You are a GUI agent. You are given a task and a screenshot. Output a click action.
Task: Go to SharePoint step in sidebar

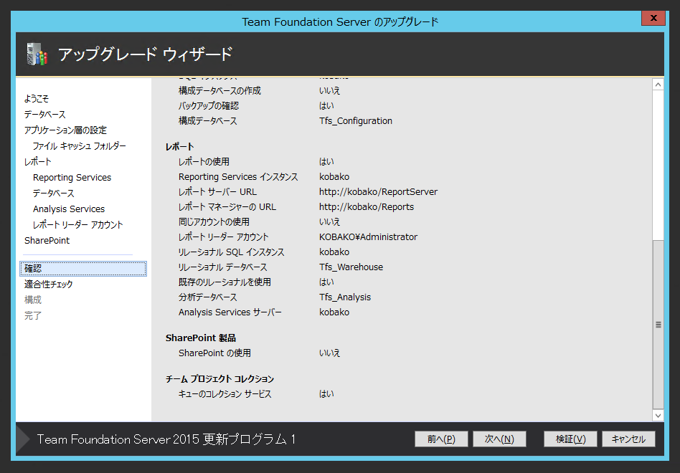(47, 241)
